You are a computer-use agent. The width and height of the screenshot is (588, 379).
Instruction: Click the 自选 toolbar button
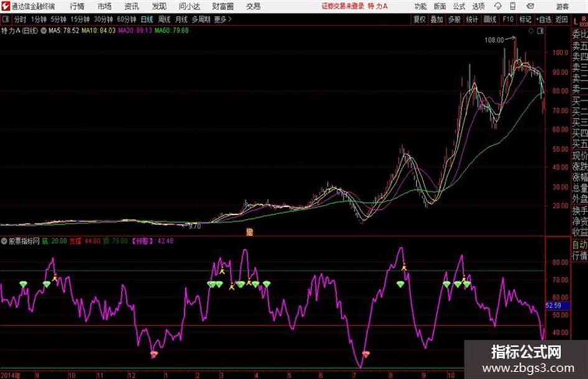coord(544,19)
